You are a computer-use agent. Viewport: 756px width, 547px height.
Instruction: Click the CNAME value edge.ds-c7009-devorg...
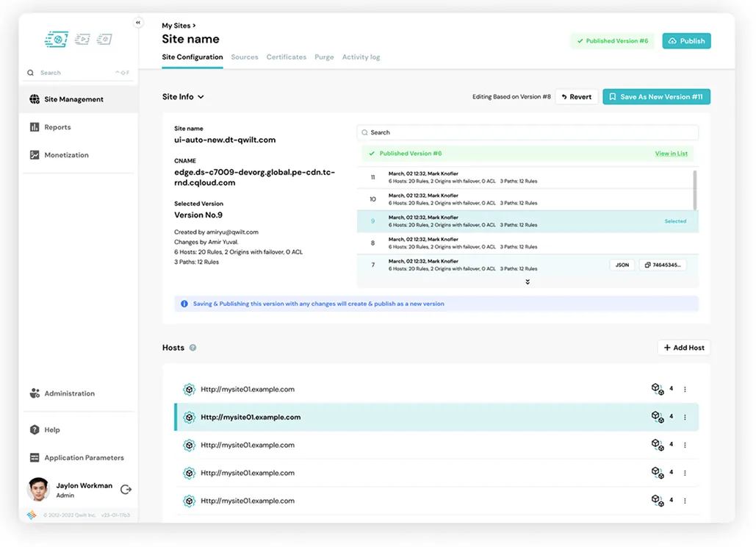[254, 177]
